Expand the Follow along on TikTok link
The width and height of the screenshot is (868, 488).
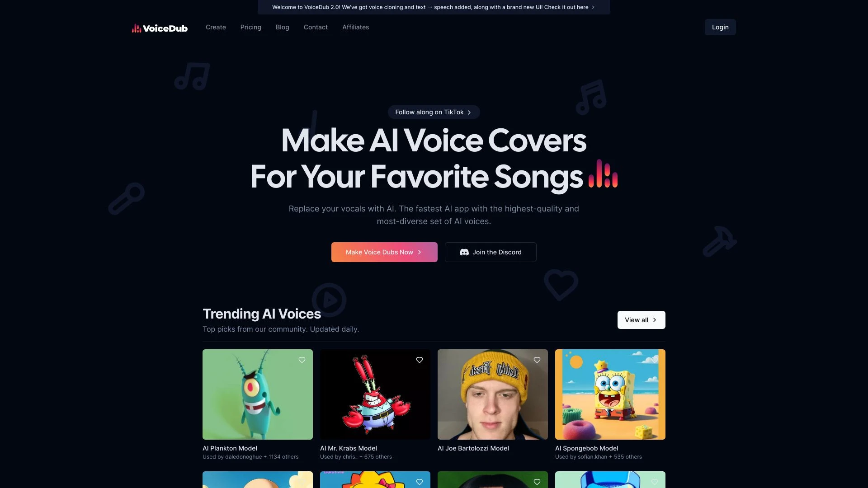pos(434,112)
